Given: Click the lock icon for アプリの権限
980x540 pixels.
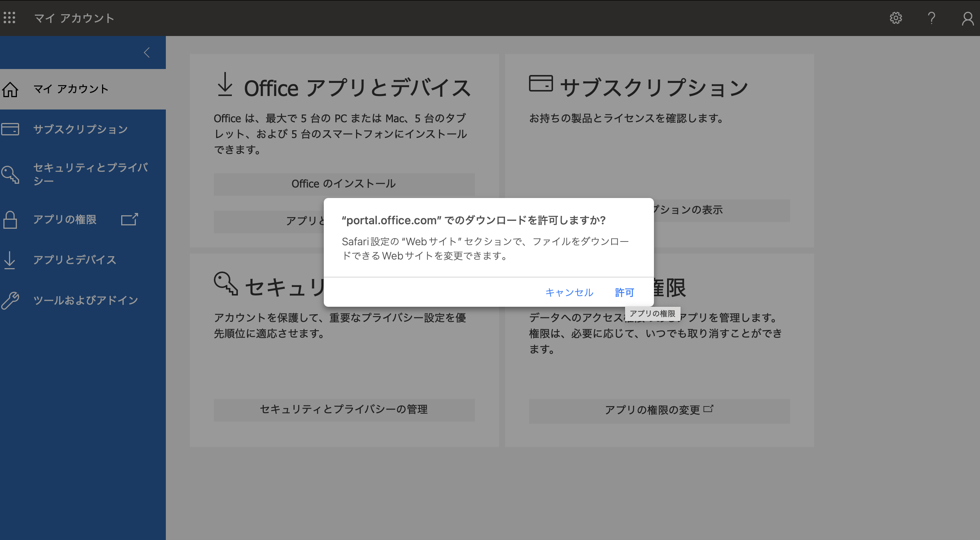Looking at the screenshot, I should point(10,220).
